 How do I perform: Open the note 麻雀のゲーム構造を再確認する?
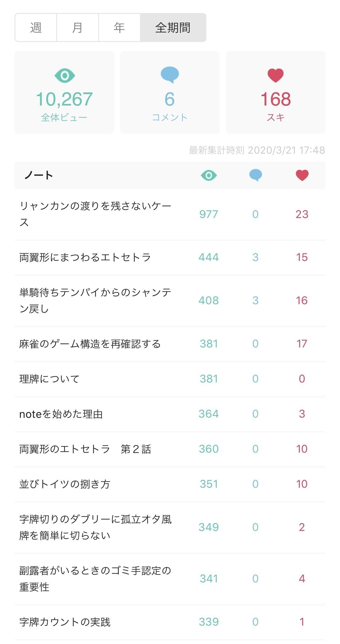tap(90, 344)
